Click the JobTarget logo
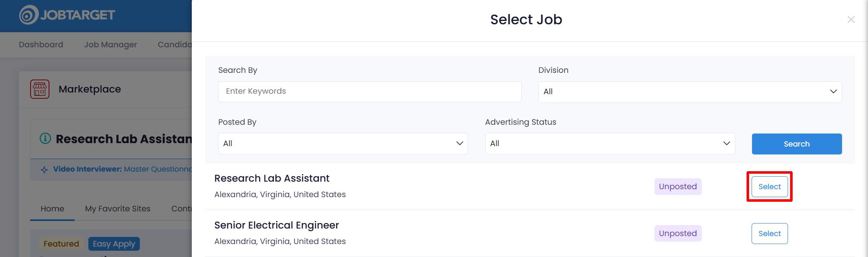This screenshot has width=868, height=257. (x=67, y=15)
